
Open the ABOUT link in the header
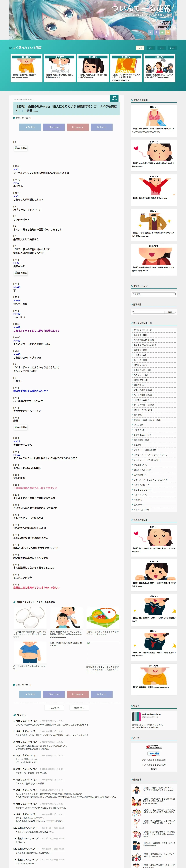tap(166, 24)
